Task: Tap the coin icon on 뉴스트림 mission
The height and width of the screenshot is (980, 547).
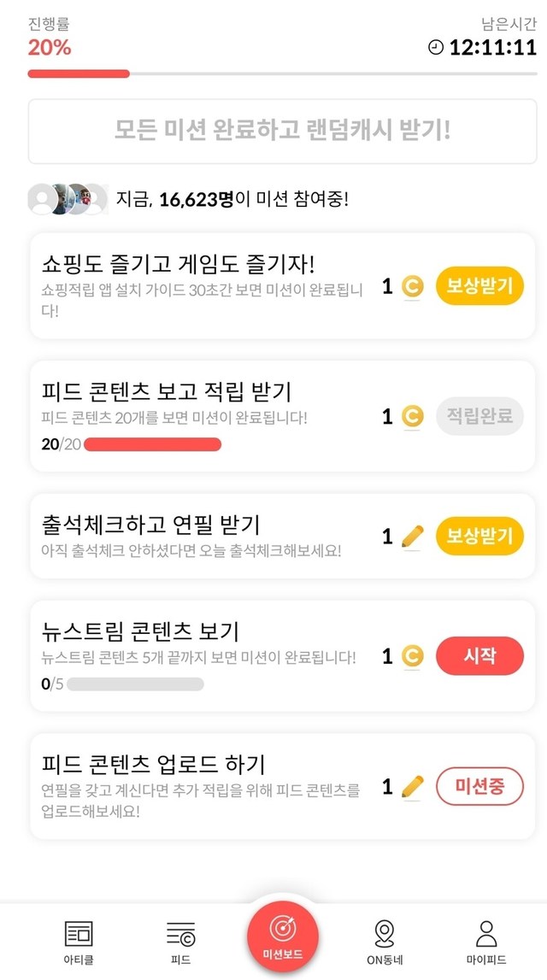Action: 413,656
